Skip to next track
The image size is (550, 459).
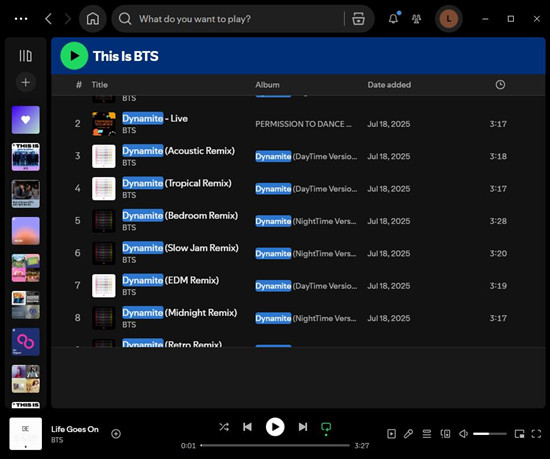tap(303, 427)
